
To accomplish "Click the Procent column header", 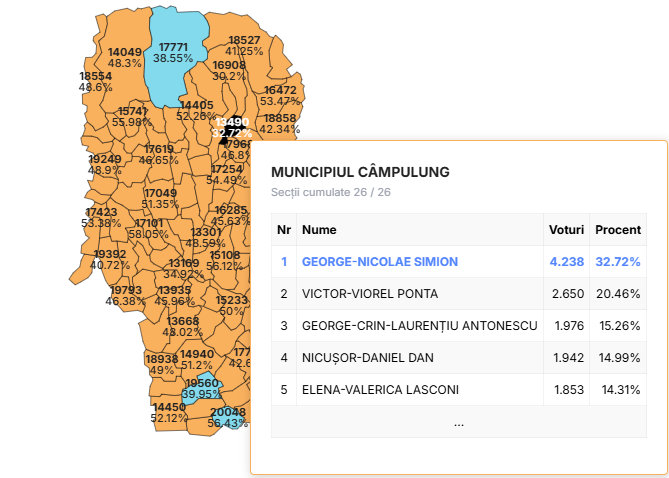I will [x=618, y=230].
